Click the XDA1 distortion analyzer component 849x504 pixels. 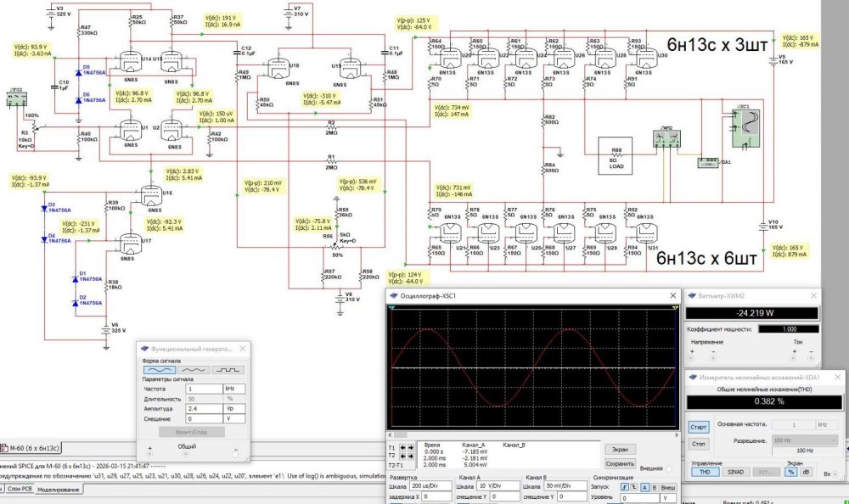[x=707, y=164]
